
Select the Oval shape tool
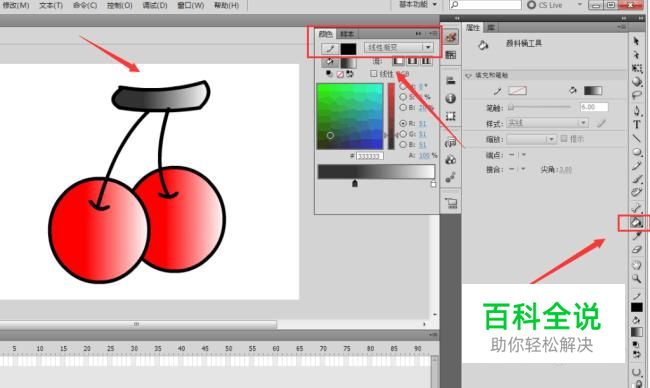point(637,152)
